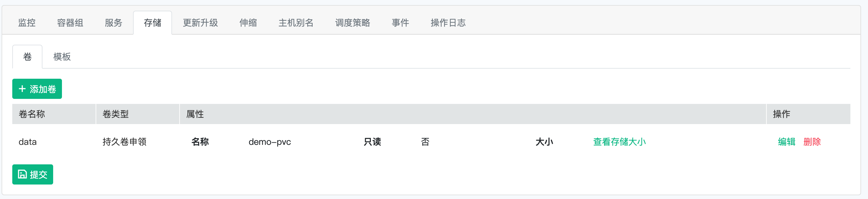
Task: Switch to the 主机别名 tab
Action: coord(296,23)
